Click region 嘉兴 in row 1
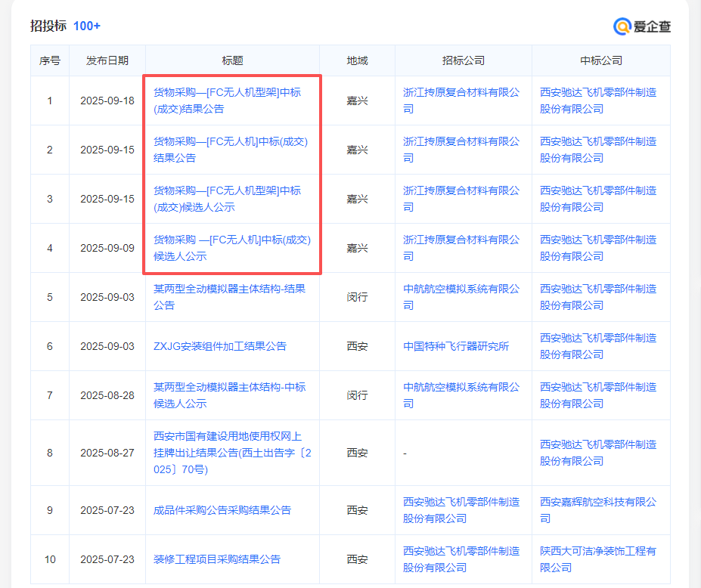Viewport: 701px width, 588px height. 357,101
